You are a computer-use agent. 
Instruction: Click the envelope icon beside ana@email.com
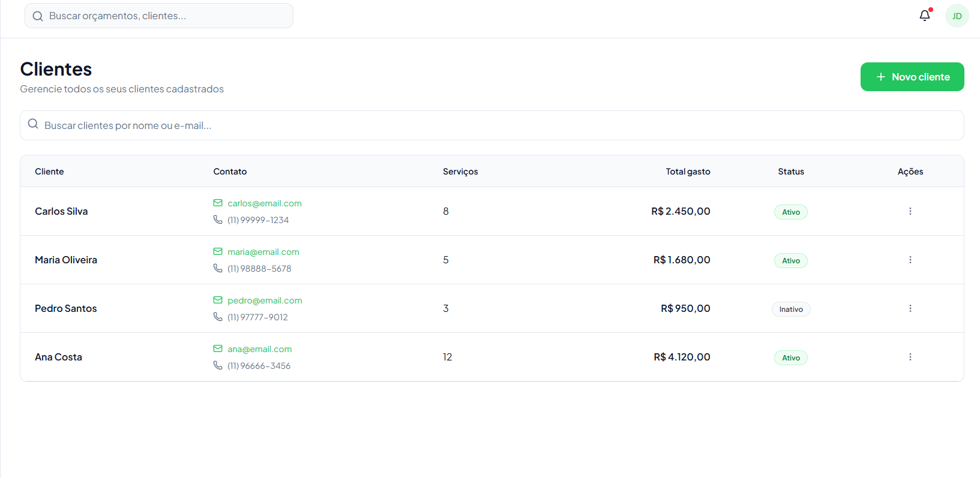click(x=218, y=348)
